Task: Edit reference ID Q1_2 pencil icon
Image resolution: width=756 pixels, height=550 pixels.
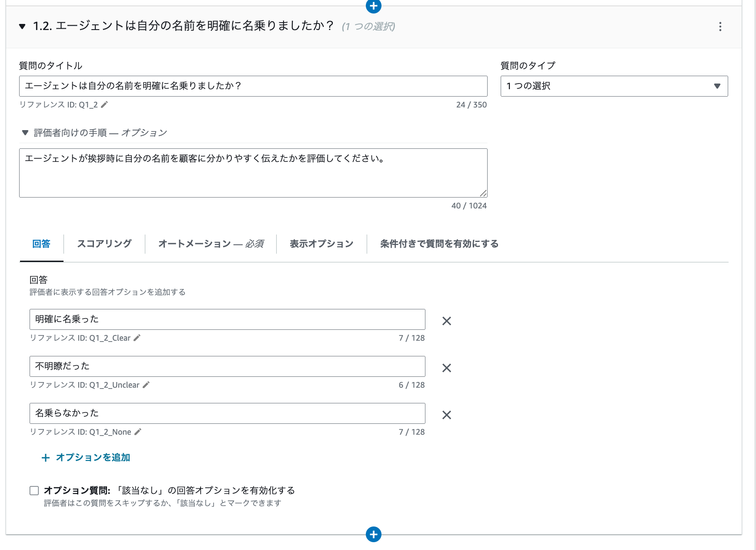Action: click(x=104, y=104)
